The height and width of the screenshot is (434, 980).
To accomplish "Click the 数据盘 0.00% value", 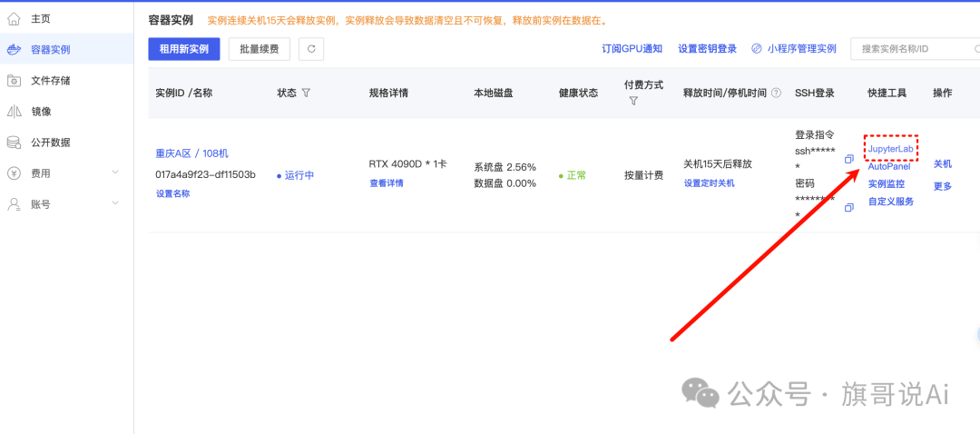I will point(505,183).
